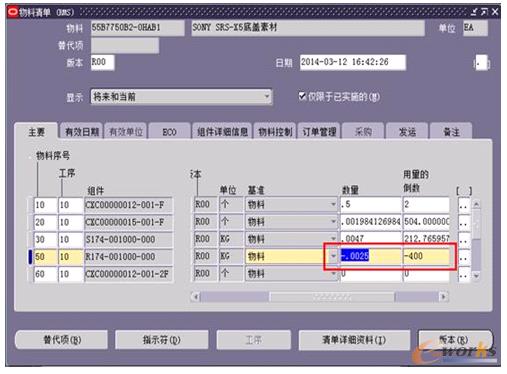Select component R174-001000-000
Image resolution: width=507 pixels, height=374 pixels.
click(x=129, y=257)
